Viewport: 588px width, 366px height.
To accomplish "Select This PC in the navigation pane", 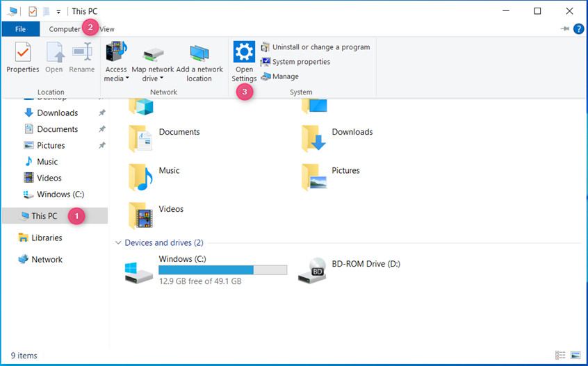I will [55, 216].
